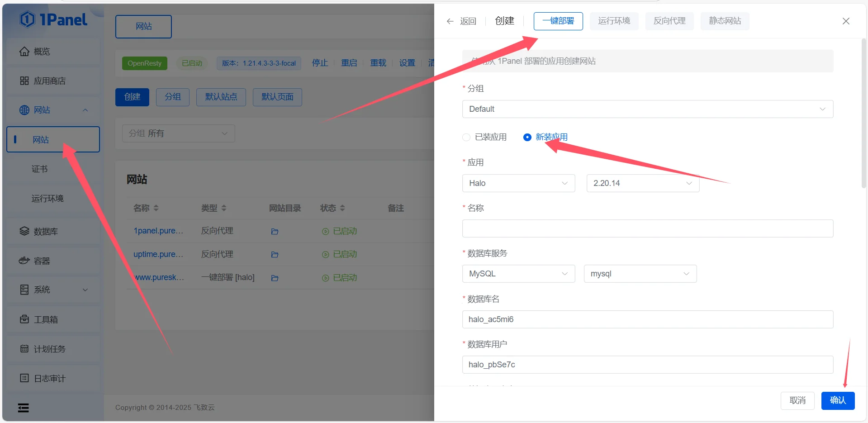This screenshot has width=868, height=423.
Task: Click the 确认 confirm button
Action: pyautogui.click(x=838, y=400)
